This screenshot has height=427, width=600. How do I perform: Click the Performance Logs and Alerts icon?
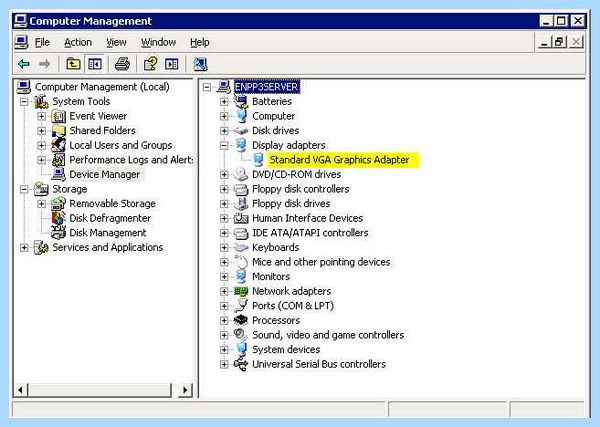click(59, 160)
